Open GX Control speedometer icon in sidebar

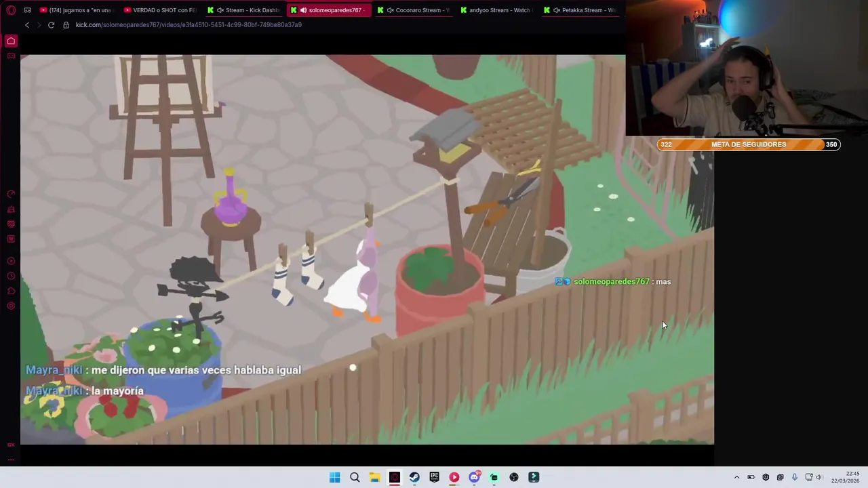11,195
